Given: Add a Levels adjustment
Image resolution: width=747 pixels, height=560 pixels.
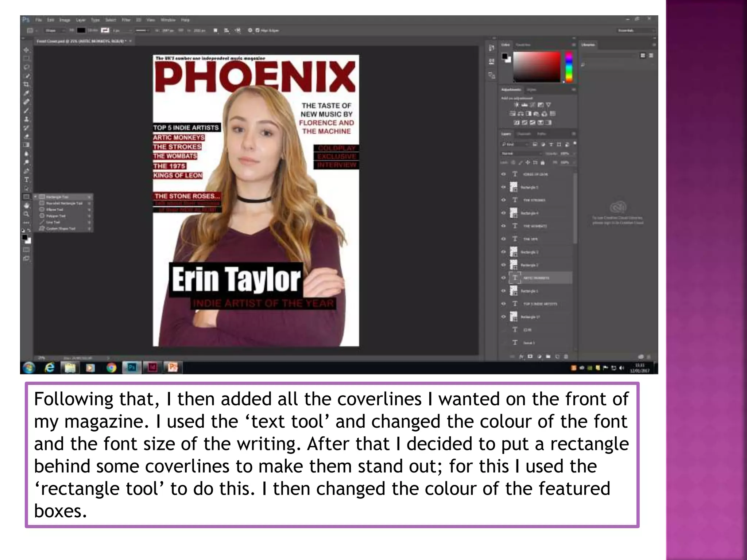Looking at the screenshot, I should (x=525, y=105).
